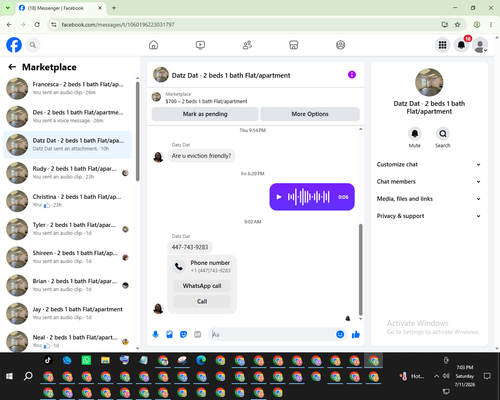The width and height of the screenshot is (500, 400).
Task: Open the Chrome three-dot menu
Action: click(x=491, y=25)
